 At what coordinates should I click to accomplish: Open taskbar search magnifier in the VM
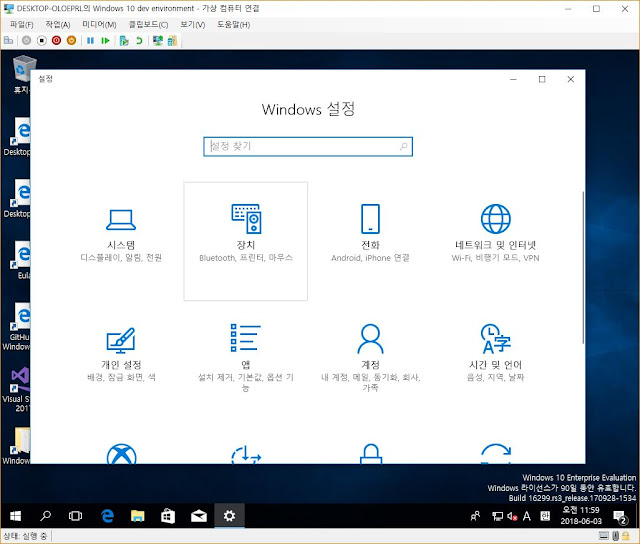[x=45, y=516]
